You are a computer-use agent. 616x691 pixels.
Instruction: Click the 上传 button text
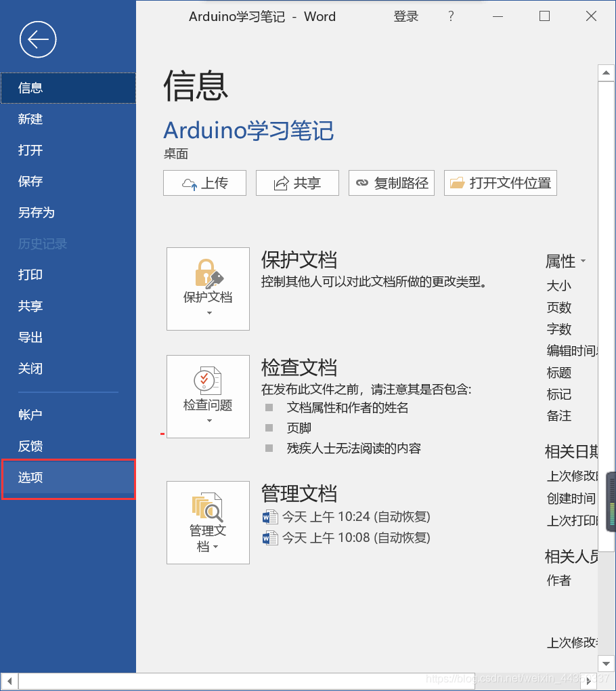point(215,183)
